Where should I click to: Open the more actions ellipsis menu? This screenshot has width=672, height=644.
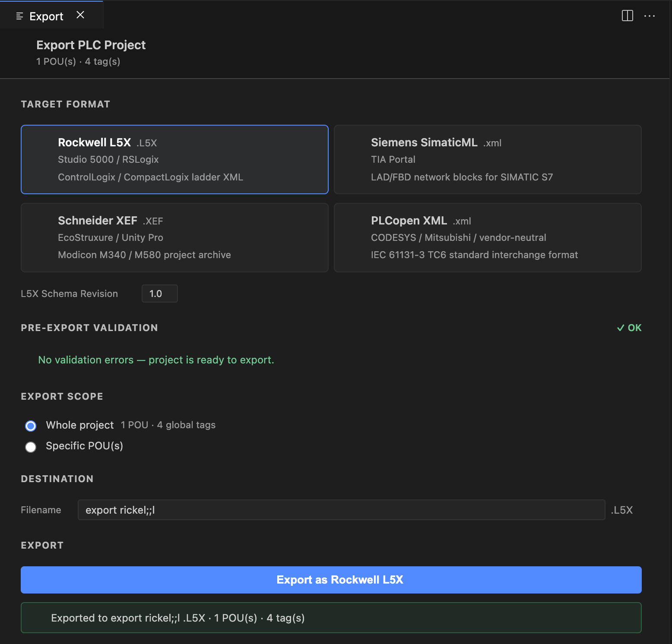tap(650, 16)
